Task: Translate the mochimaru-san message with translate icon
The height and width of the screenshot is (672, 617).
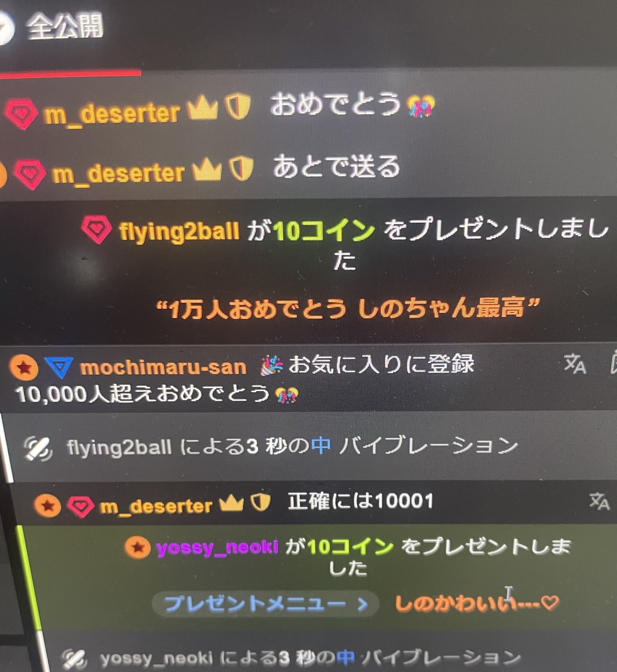Action: coord(575,363)
